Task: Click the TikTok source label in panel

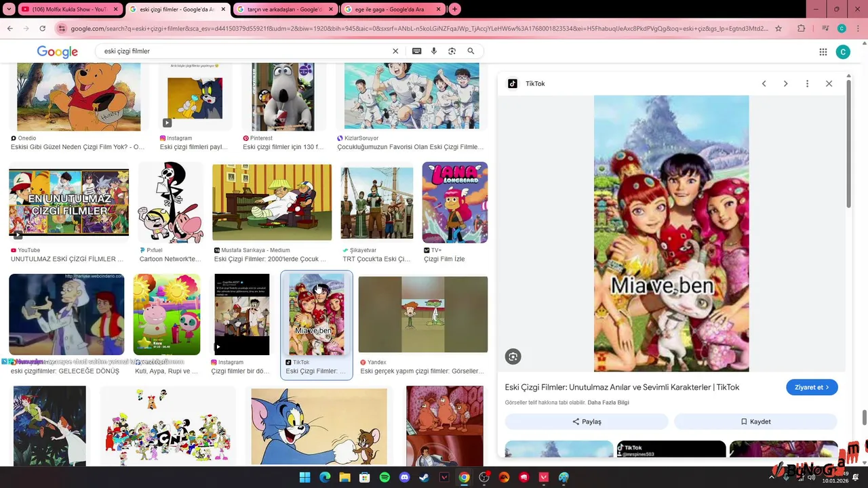Action: click(535, 83)
